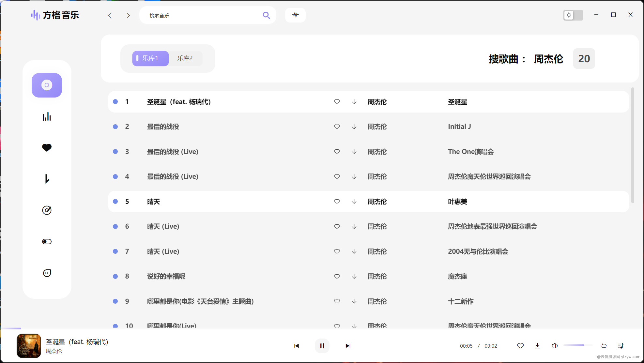This screenshot has height=363, width=644.
Task: Select song 晴天 in row 5
Action: pos(153,202)
